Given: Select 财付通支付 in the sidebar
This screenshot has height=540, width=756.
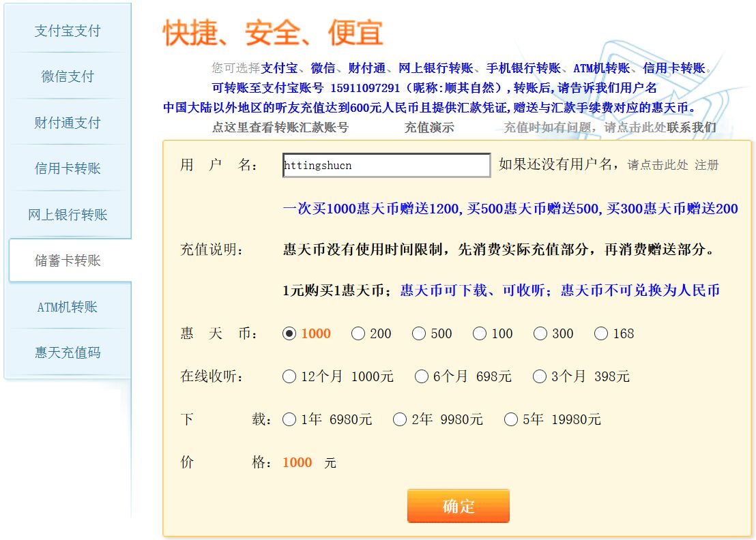Looking at the screenshot, I should (x=68, y=122).
